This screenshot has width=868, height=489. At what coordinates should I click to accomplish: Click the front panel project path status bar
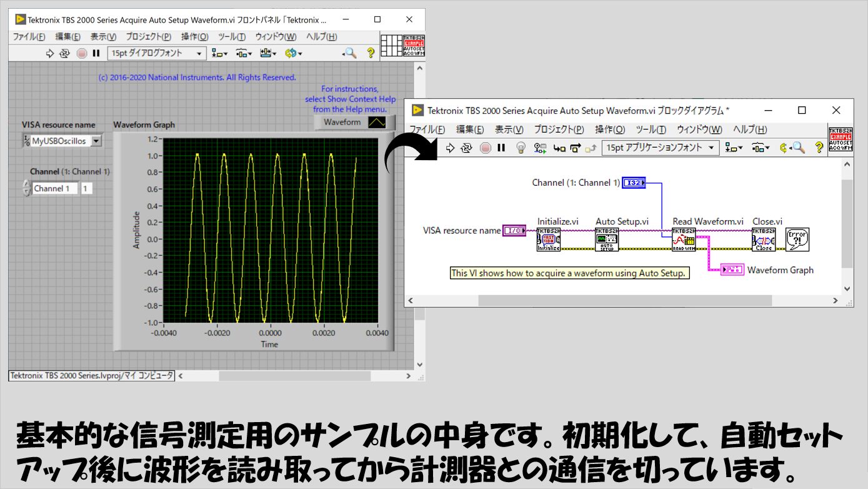[92, 376]
